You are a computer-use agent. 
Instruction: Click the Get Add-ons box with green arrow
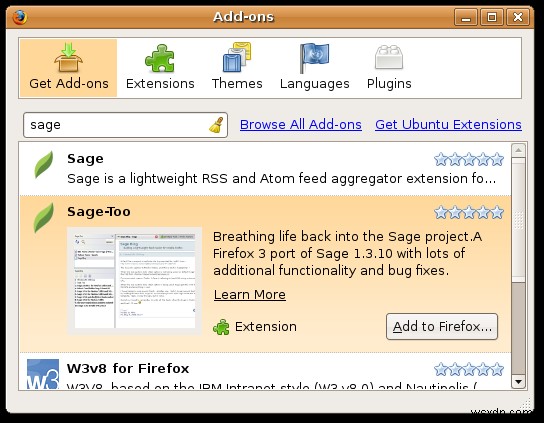(68, 58)
